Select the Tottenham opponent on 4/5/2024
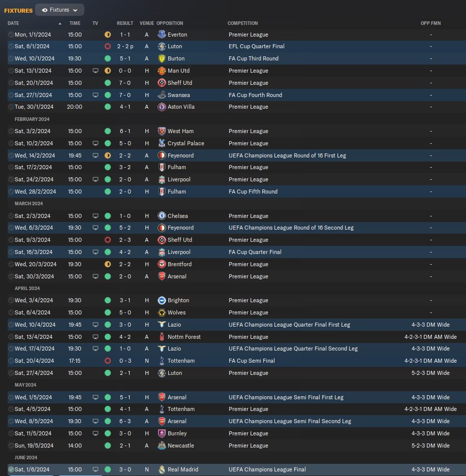This screenshot has height=476, width=466. tap(181, 409)
